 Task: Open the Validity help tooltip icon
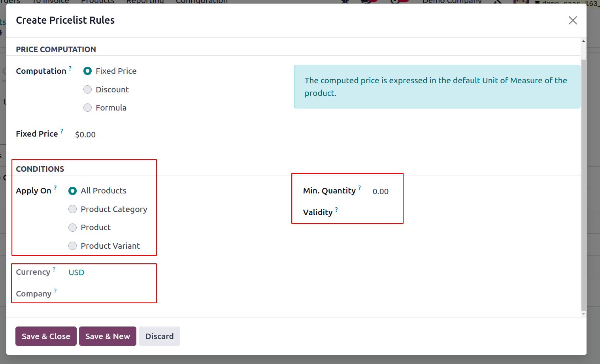[336, 209]
